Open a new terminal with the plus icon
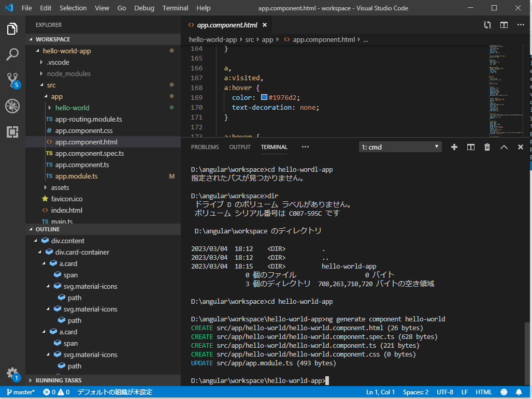The width and height of the screenshot is (532, 399). coord(454,147)
